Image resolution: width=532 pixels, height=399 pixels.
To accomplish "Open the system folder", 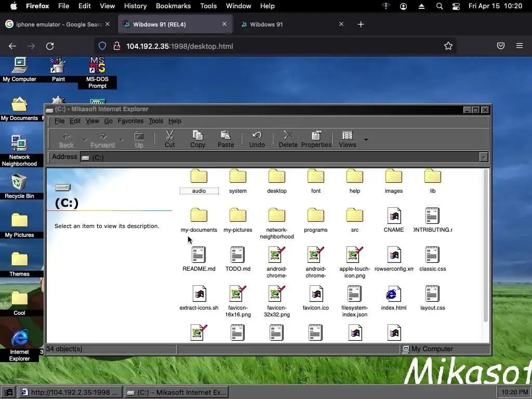I will pyautogui.click(x=237, y=181).
